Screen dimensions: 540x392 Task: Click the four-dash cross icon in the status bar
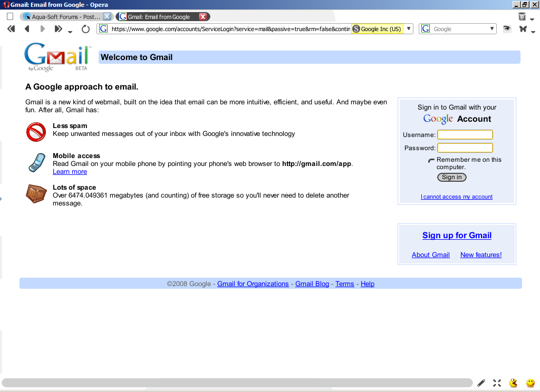(x=497, y=383)
